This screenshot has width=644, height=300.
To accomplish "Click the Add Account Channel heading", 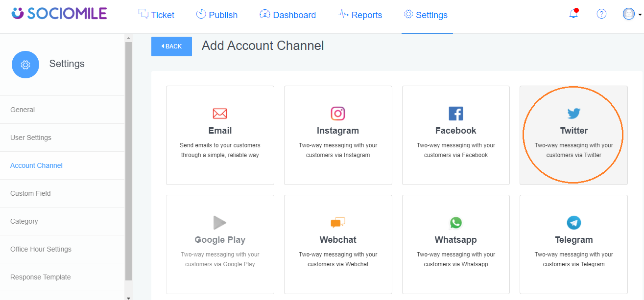I will click(x=263, y=46).
